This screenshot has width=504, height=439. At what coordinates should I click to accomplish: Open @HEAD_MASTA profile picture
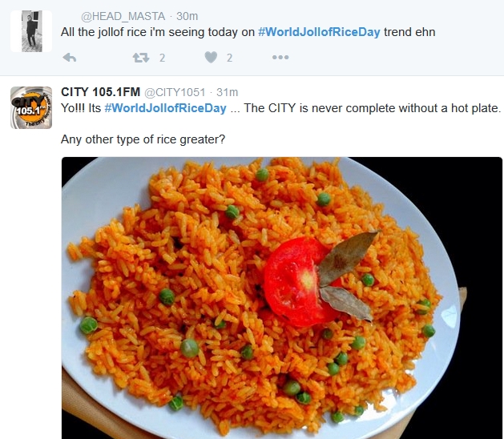tap(31, 31)
